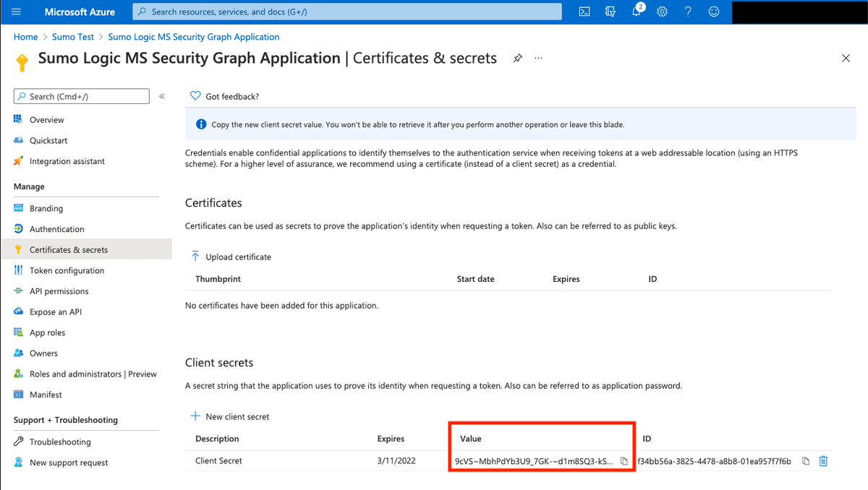Click the New client secret button
This screenshot has height=490, width=868.
tap(229, 416)
